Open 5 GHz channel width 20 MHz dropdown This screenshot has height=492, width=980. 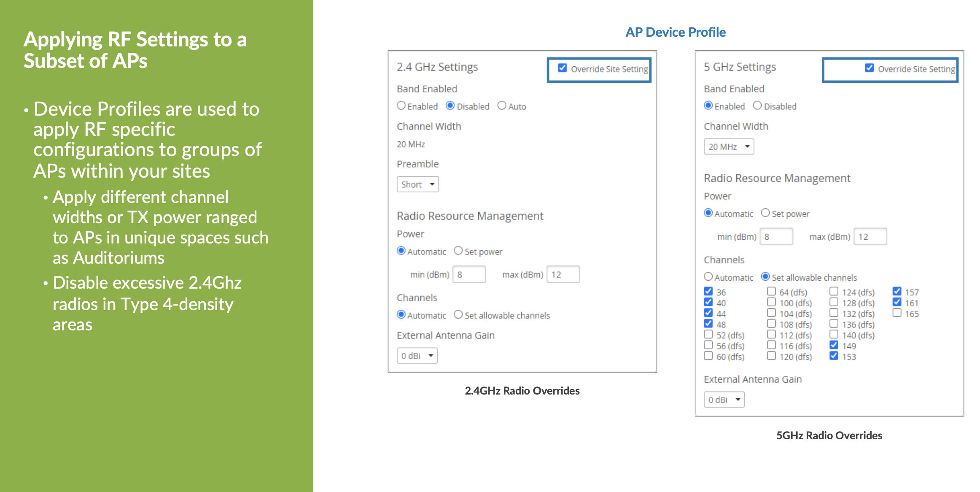[x=729, y=146]
